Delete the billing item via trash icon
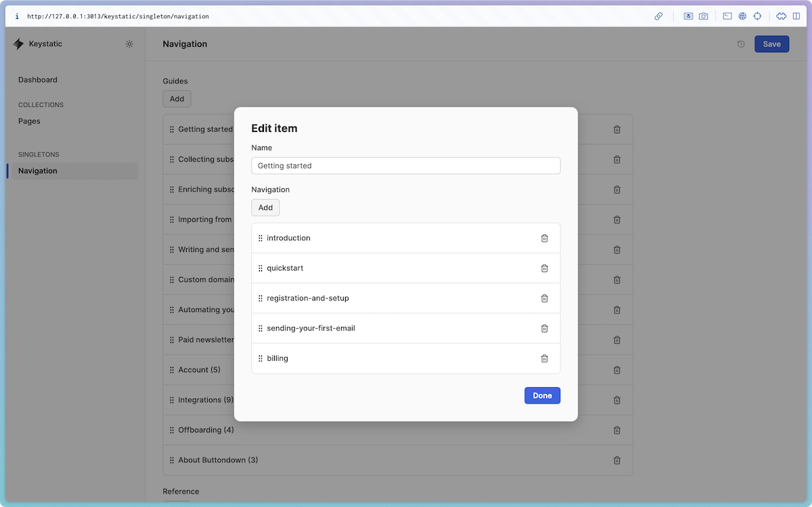This screenshot has height=507, width=812. 545,359
